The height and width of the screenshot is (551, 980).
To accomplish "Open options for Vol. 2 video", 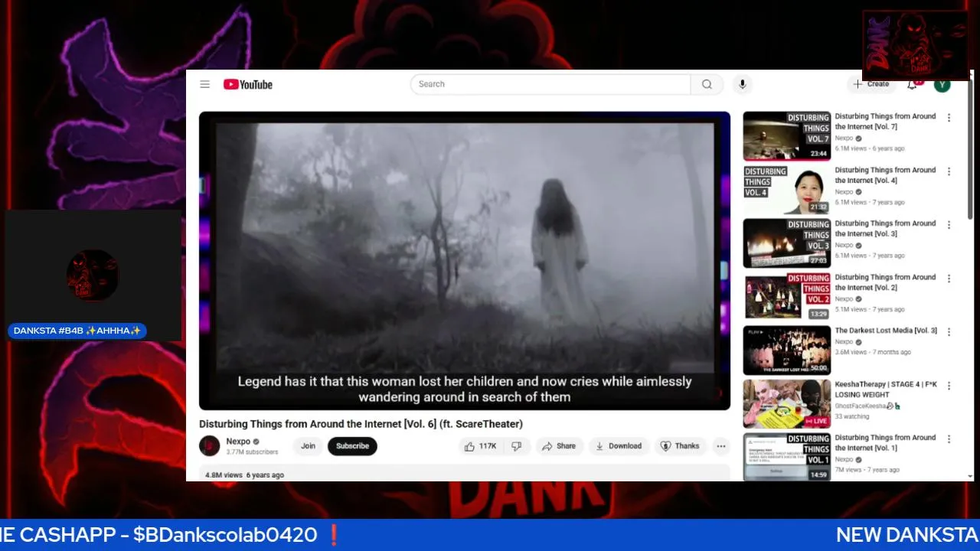I will (949, 279).
